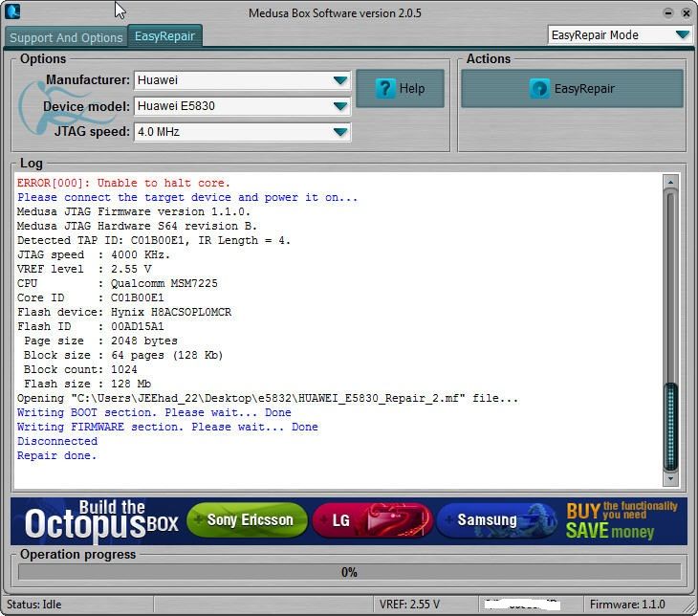Click the Samsung banner button
This screenshot has width=698, height=616.
pyautogui.click(x=496, y=519)
